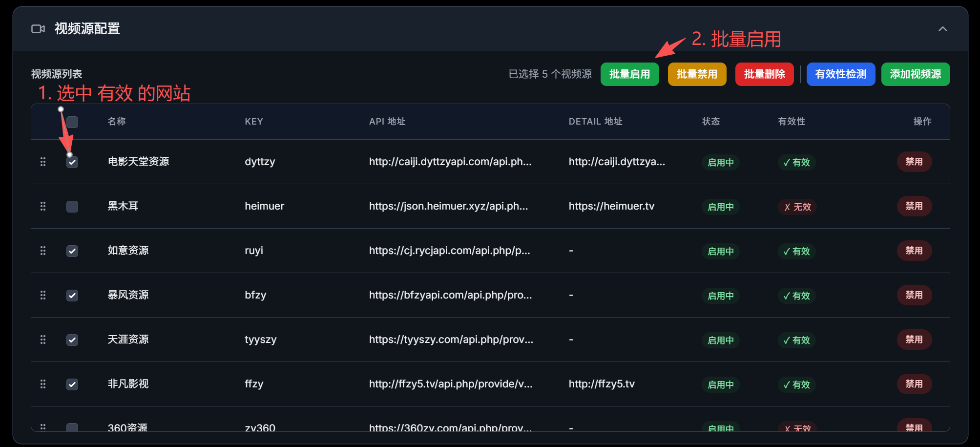Grab the drag handle for 电影天堂资源 row

[43, 162]
